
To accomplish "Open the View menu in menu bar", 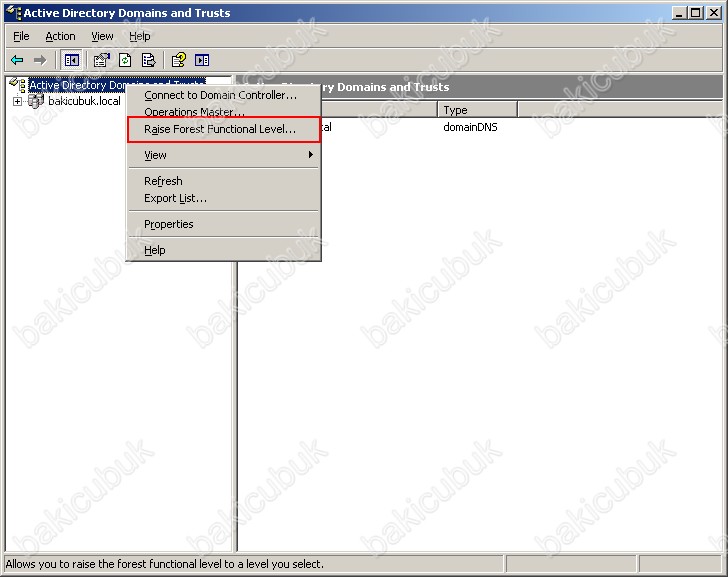I will 102,36.
